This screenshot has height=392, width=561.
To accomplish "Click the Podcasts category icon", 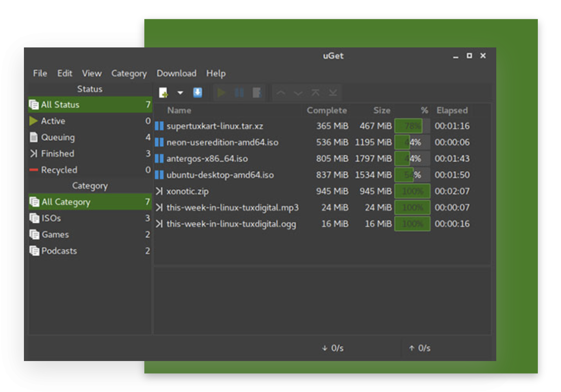I will point(34,251).
